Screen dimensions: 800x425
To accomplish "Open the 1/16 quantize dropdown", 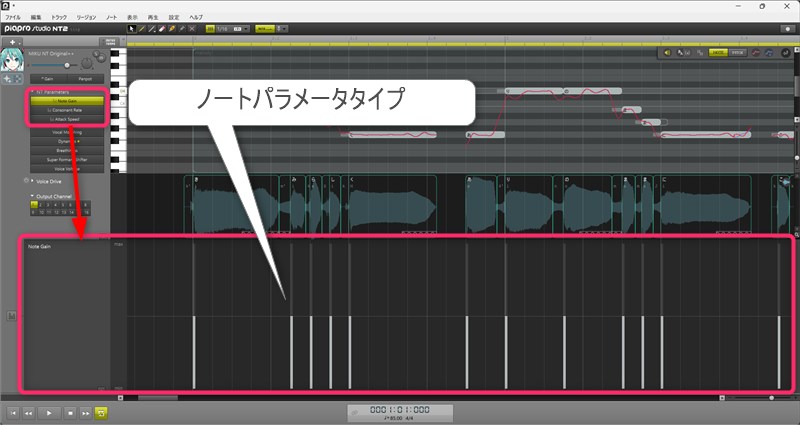I will 233,29.
